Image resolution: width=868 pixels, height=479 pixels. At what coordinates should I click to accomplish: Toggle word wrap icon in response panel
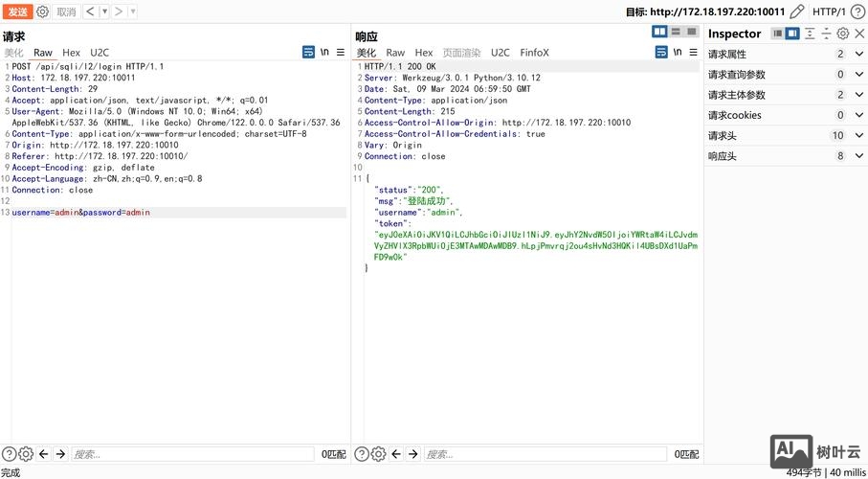point(661,52)
